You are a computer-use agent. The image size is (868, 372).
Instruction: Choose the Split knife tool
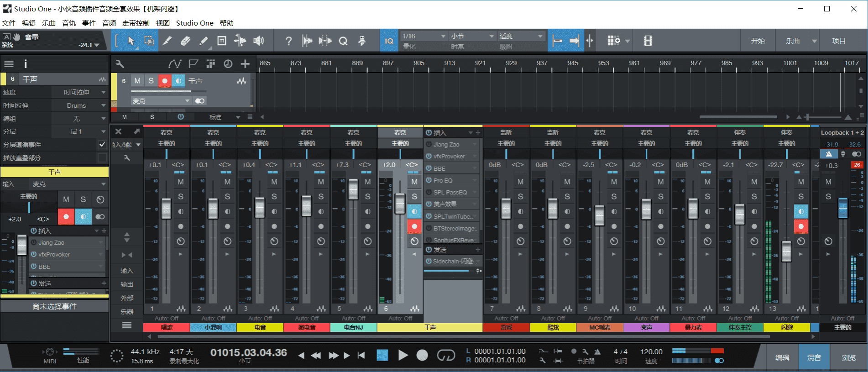coord(167,41)
